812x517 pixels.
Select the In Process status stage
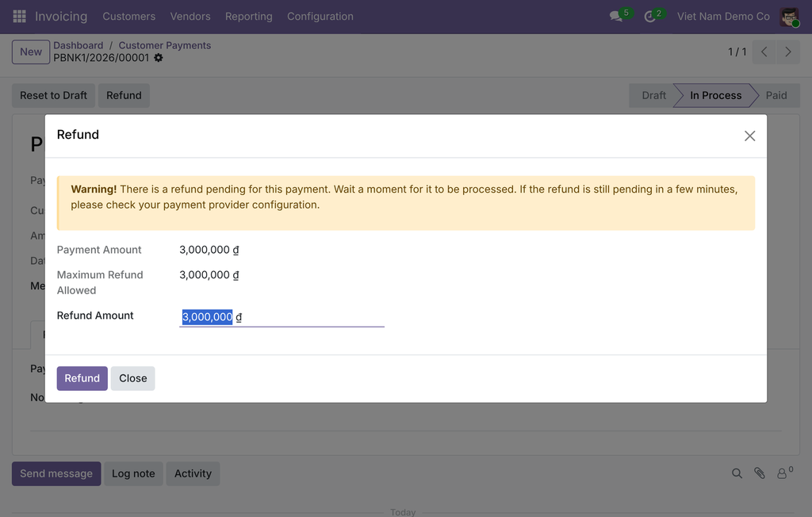click(x=715, y=95)
